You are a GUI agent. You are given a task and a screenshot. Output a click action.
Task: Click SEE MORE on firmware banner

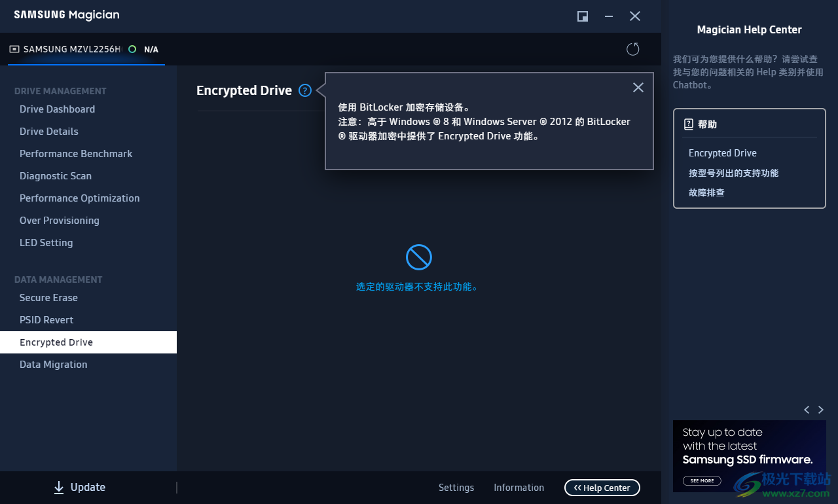point(702,480)
